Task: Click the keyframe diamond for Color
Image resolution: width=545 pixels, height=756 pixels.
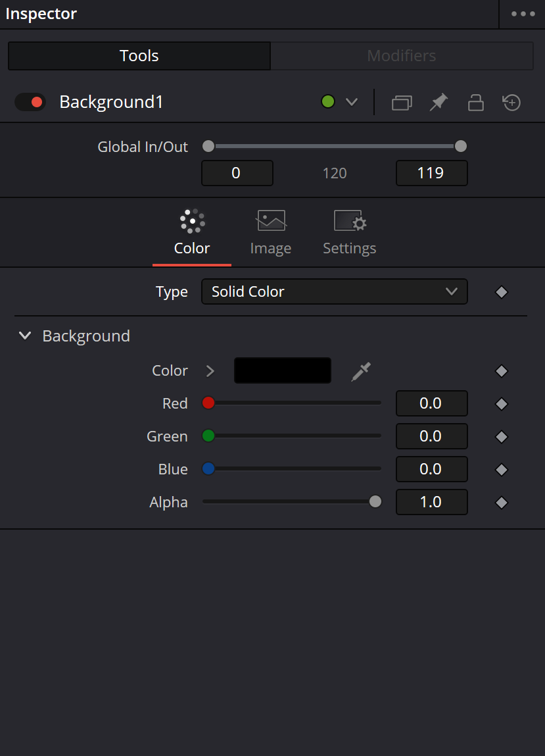Action: coord(502,371)
